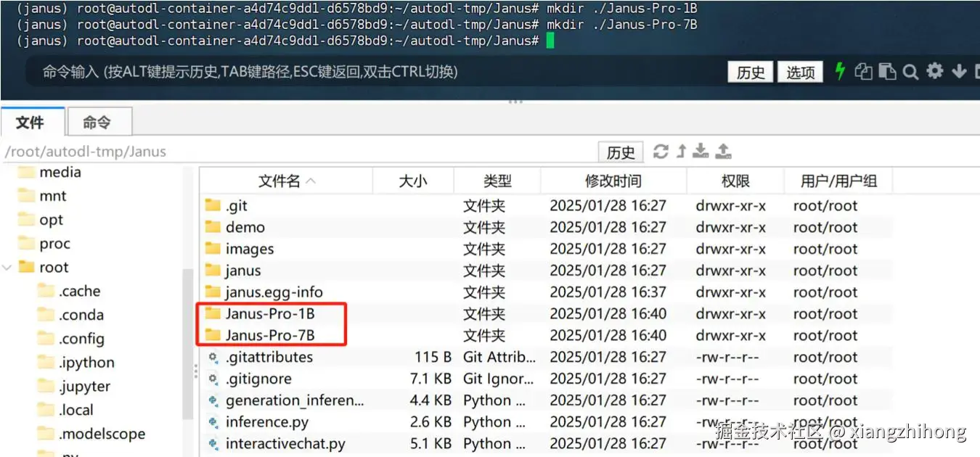This screenshot has width=980, height=457.
Task: Click the images folder icon
Action: coord(213,249)
